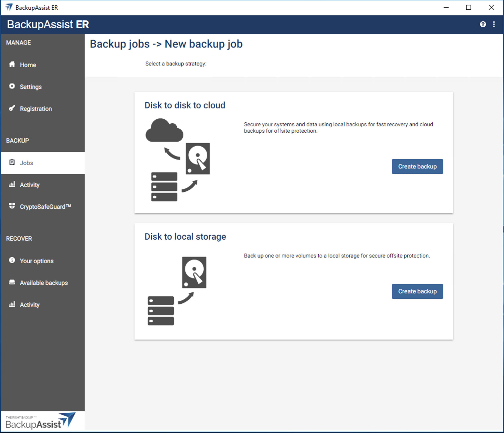Click the MANAGE section heading

tap(18, 43)
